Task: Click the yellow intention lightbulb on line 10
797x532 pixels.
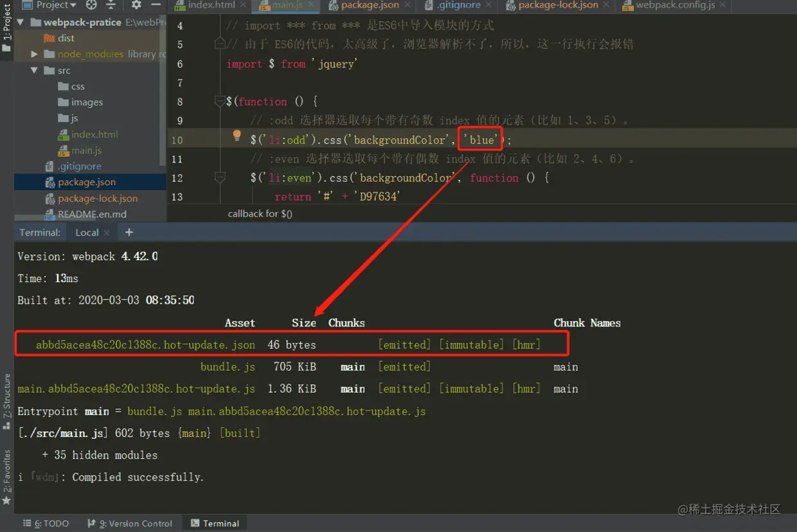Action: point(237,135)
